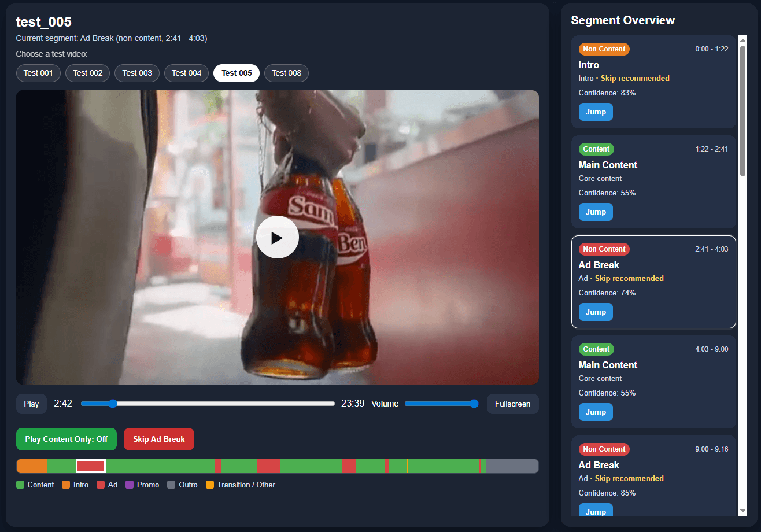
Task: Open the Test 003 video
Action: point(137,73)
